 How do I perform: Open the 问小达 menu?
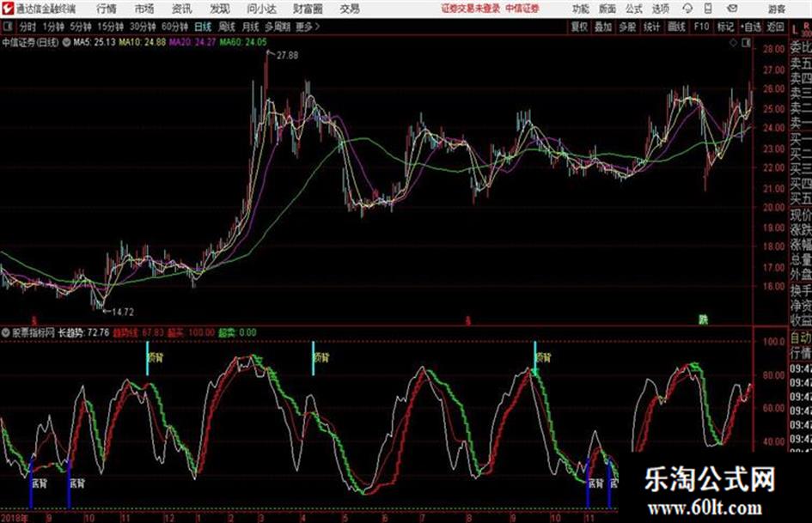pyautogui.click(x=261, y=9)
